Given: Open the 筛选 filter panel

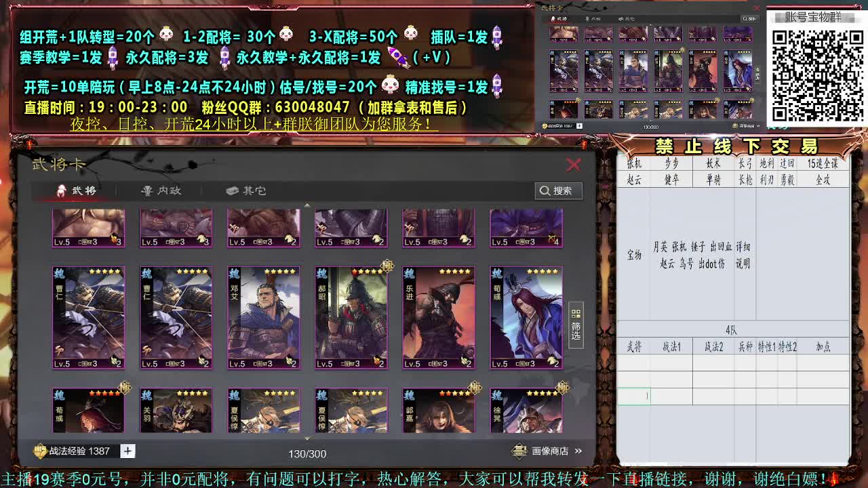Looking at the screenshot, I should [x=576, y=325].
